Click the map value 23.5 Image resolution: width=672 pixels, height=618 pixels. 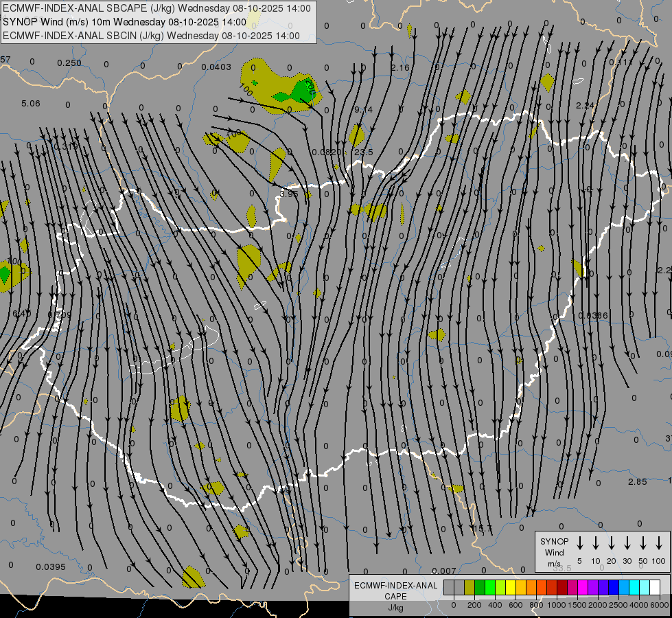point(364,152)
